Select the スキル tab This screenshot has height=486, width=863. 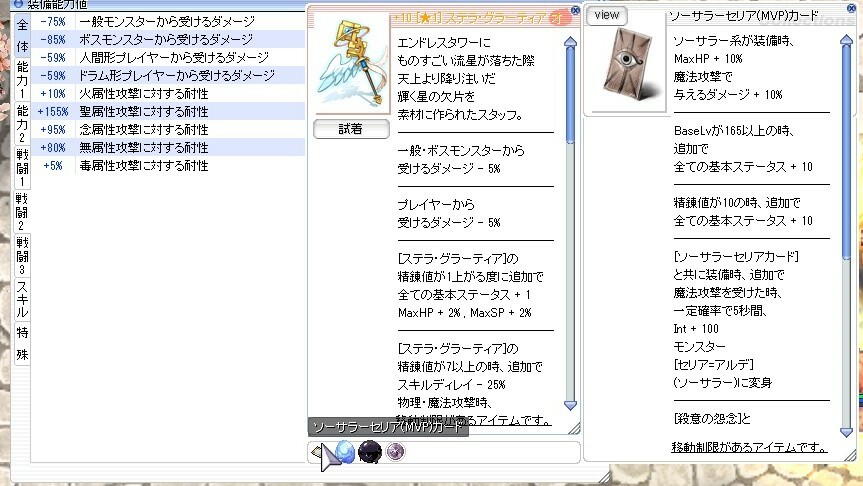[x=22, y=298]
